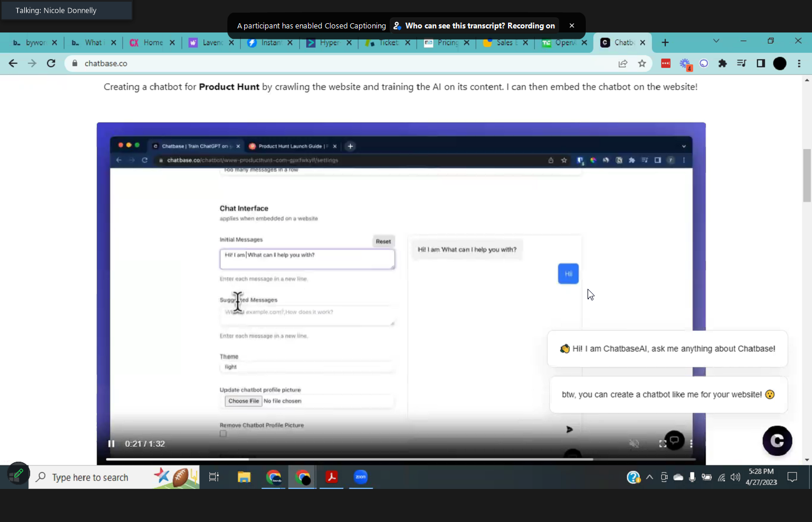812x522 pixels.
Task: Toggle the browser side panel
Action: coord(761,64)
